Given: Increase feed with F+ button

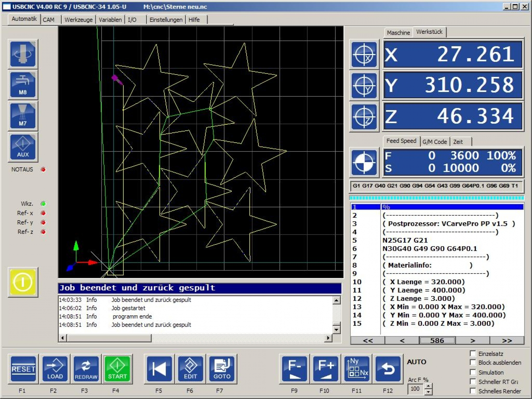Looking at the screenshot, I should point(326,369).
